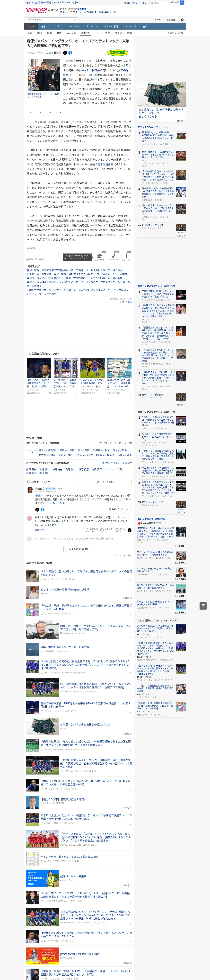Click 参考になった 111 button
This screenshot has height=980, width=210.
coord(119,509)
